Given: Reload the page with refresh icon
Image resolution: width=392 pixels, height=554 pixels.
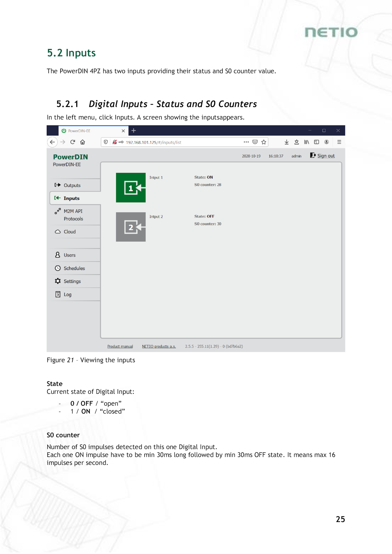Looking at the screenshot, I should [x=73, y=142].
